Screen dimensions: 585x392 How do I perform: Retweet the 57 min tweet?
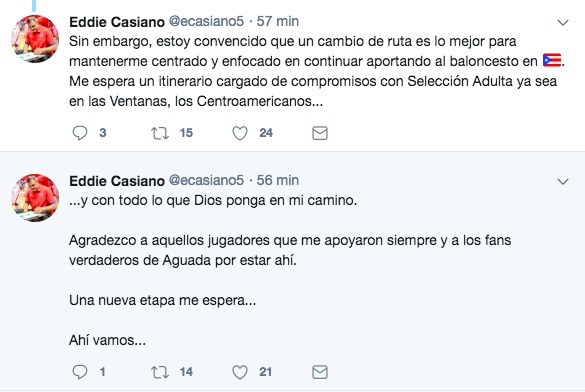tap(160, 133)
